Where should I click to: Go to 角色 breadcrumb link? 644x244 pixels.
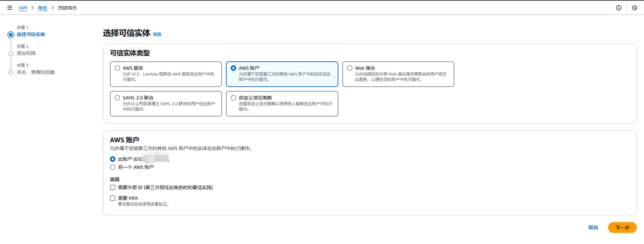[43, 8]
